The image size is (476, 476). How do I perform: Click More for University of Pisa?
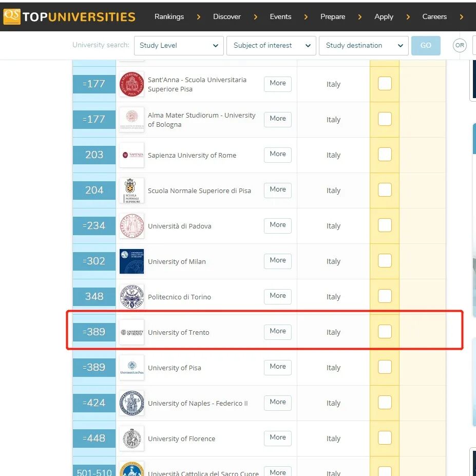coord(277,367)
